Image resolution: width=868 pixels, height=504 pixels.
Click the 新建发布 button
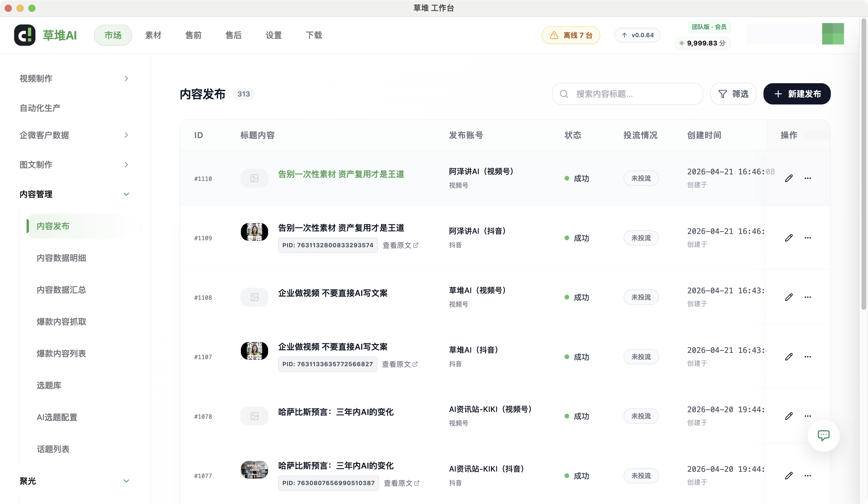(797, 94)
